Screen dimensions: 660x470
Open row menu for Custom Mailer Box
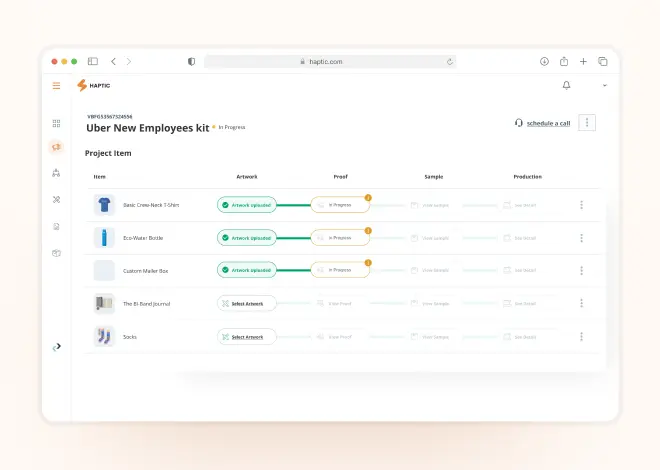coord(581,271)
